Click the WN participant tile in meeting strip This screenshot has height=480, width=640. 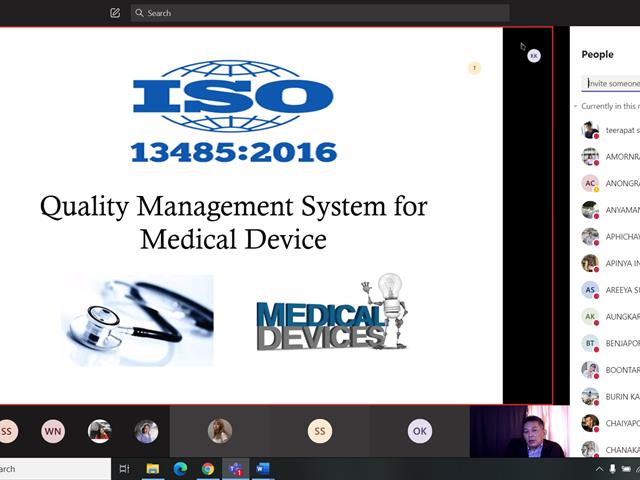(53, 431)
